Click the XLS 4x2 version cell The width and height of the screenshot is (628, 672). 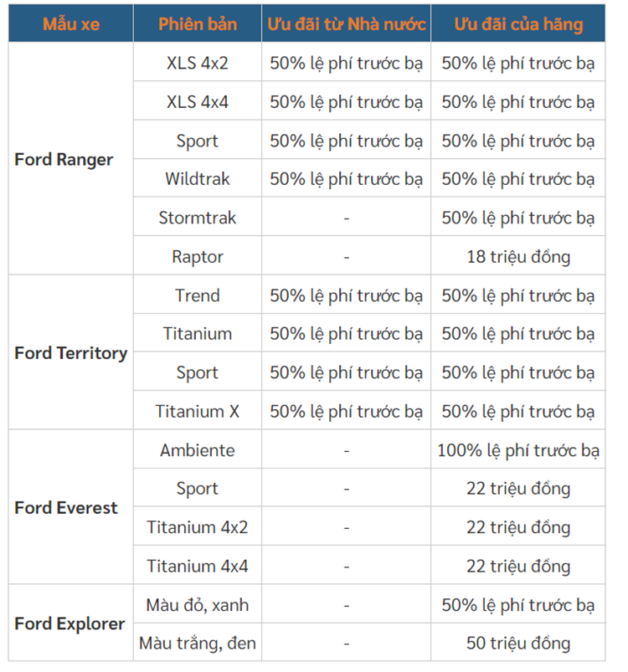tap(198, 64)
